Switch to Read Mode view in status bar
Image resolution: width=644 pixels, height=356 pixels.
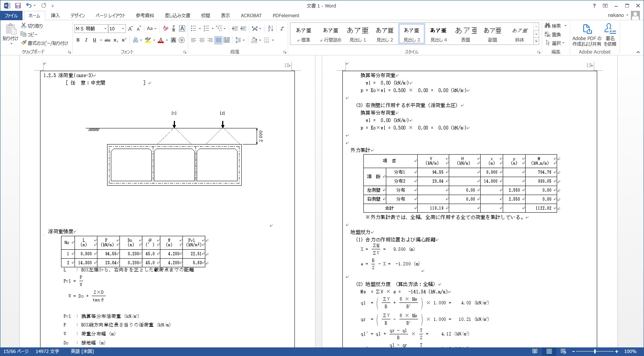click(x=535, y=352)
